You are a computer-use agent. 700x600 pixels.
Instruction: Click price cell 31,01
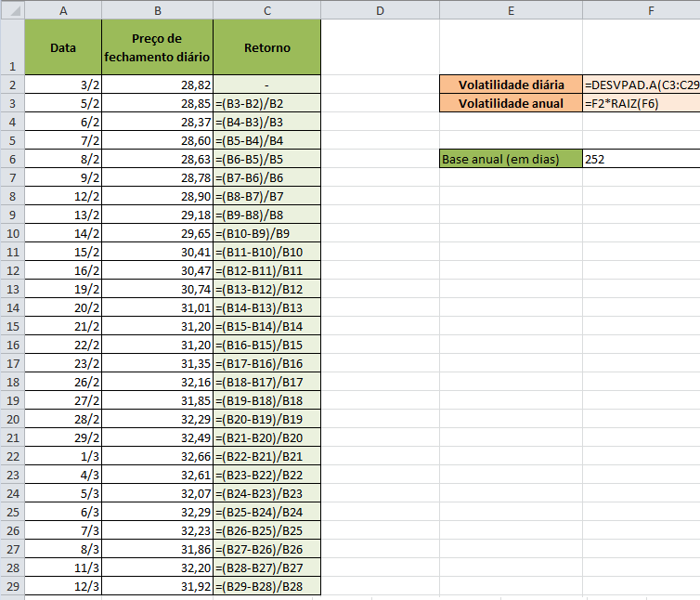(157, 307)
